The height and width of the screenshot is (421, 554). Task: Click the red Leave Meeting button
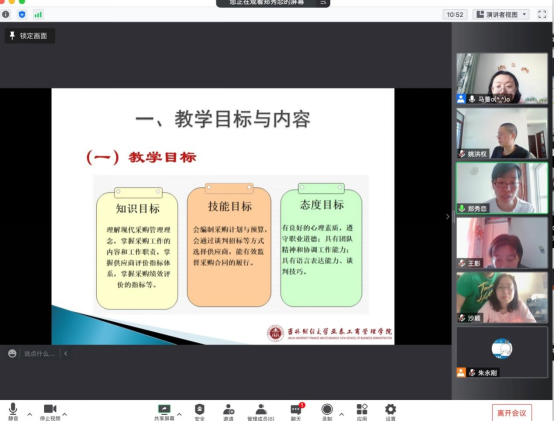pyautogui.click(x=512, y=413)
